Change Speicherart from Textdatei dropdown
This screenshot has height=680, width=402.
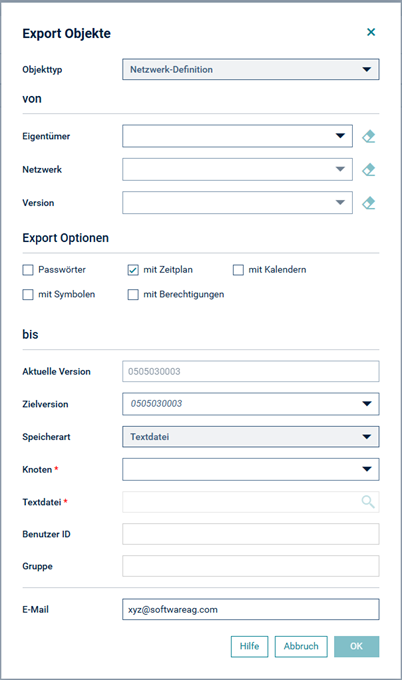[x=251, y=437]
